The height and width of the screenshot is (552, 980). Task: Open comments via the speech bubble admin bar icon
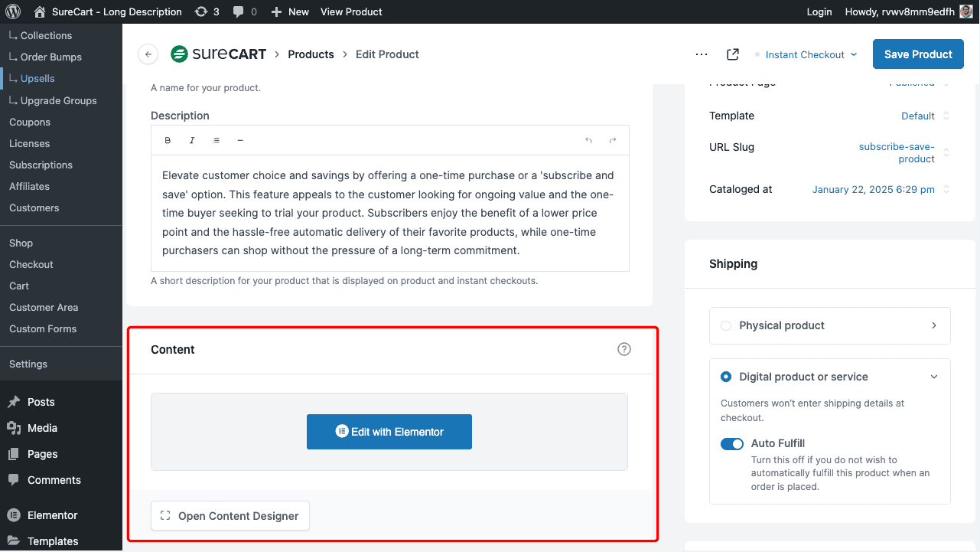[239, 11]
